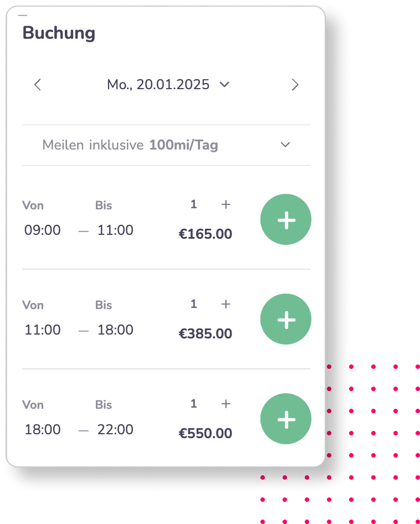Add the 09:00 – 11:00 slot with green plus
This screenshot has height=524, width=420.
(286, 219)
